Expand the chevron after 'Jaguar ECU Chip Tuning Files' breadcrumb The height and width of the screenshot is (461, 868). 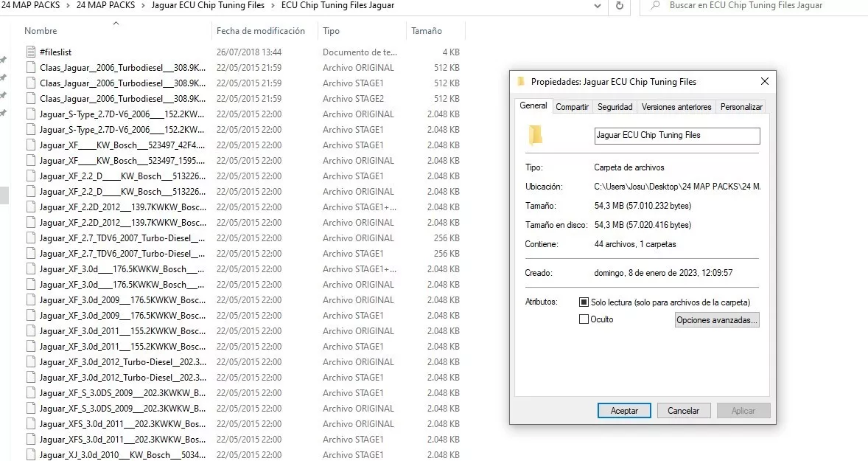pos(273,6)
